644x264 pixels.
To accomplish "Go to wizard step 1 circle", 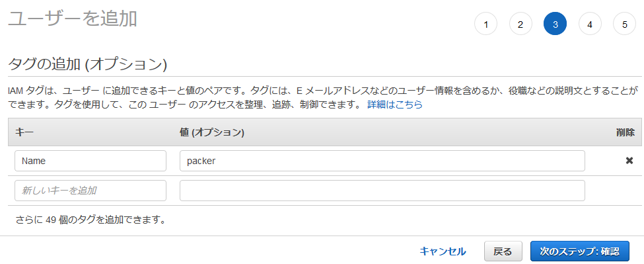I will [x=485, y=24].
